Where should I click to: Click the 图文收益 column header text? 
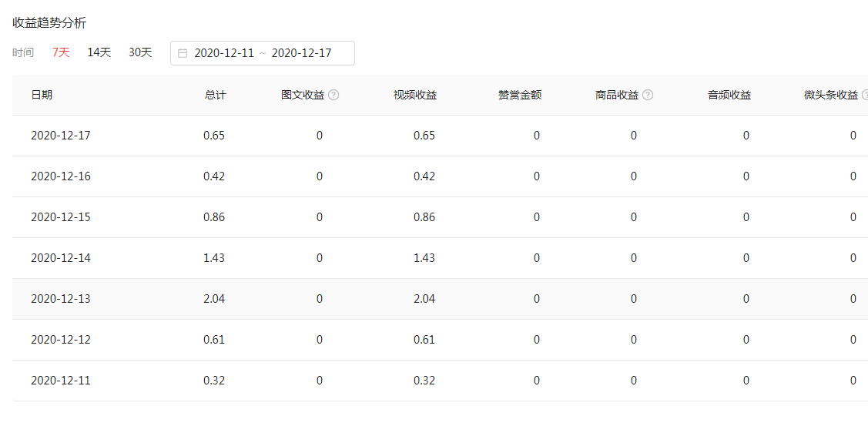pos(303,96)
